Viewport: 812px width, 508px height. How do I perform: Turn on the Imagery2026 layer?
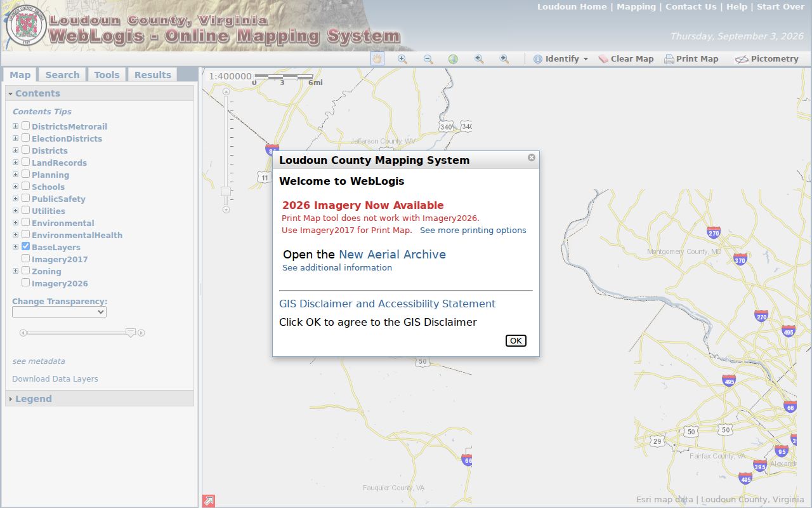(26, 283)
